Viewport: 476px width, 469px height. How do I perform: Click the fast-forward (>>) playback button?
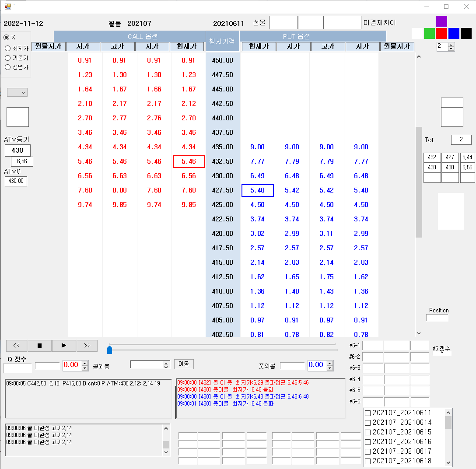pyautogui.click(x=87, y=346)
